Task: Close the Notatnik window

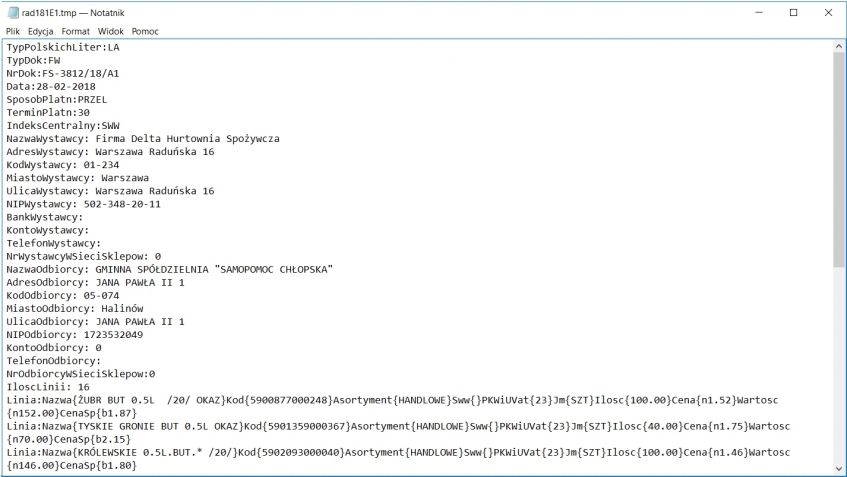Action: (x=828, y=12)
